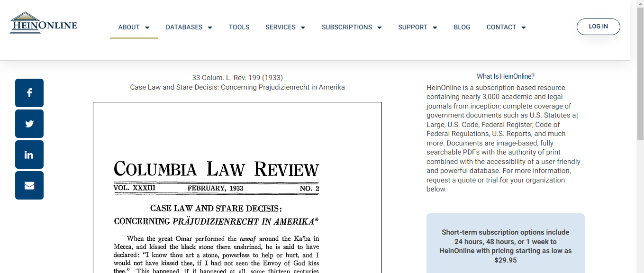Expand the Services dropdown arrow
The height and width of the screenshot is (273, 644).
click(303, 27)
